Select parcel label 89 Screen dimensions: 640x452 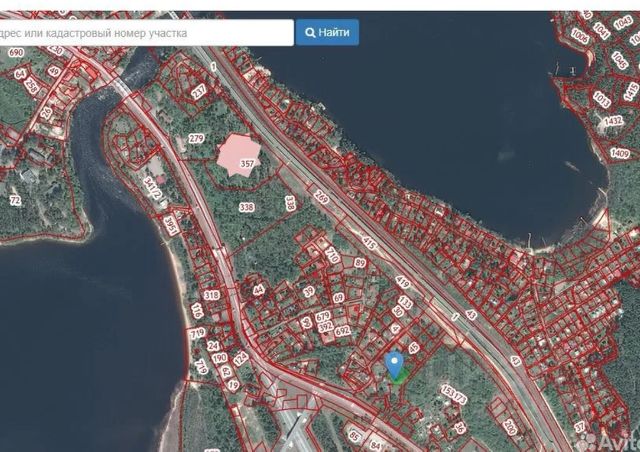click(360, 263)
